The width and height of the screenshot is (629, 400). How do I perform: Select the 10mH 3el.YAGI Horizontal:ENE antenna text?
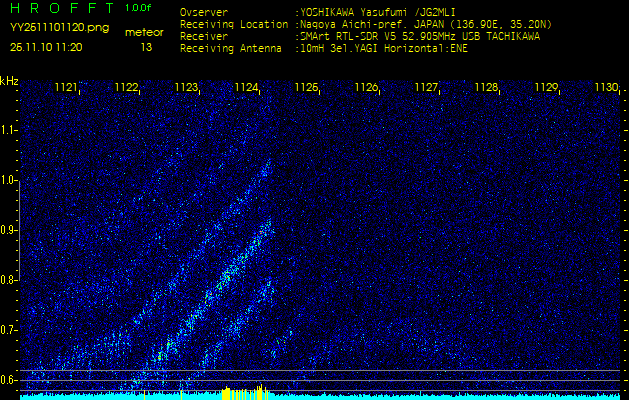coord(383,49)
